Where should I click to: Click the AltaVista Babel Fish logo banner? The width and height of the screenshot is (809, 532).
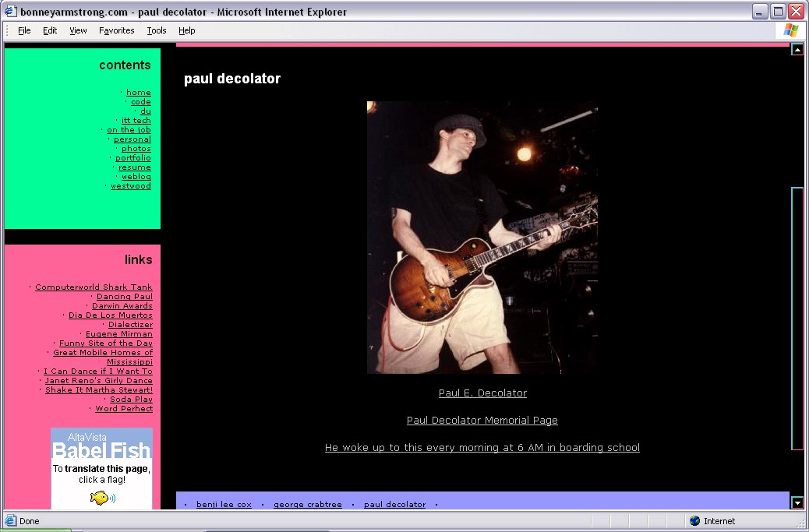tap(101, 446)
